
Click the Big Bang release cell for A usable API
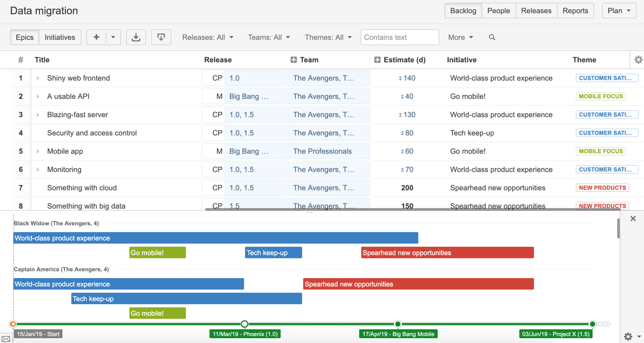coord(256,96)
